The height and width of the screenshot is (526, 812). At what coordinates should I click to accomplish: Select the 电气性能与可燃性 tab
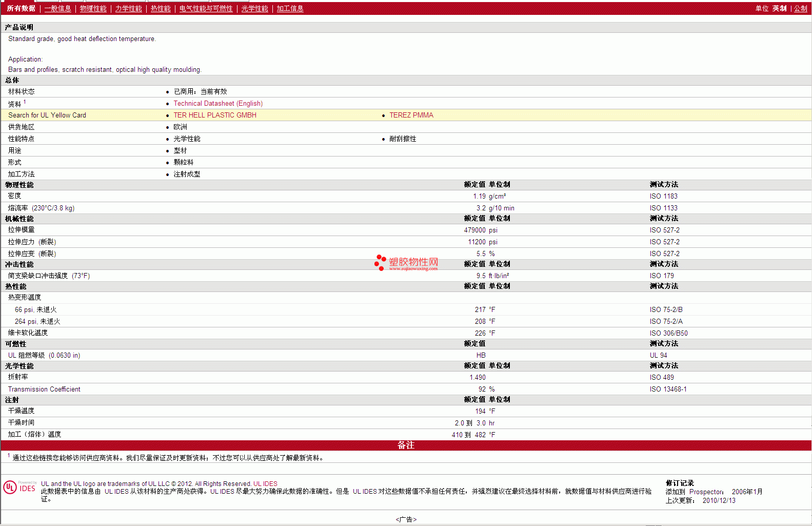tap(206, 8)
